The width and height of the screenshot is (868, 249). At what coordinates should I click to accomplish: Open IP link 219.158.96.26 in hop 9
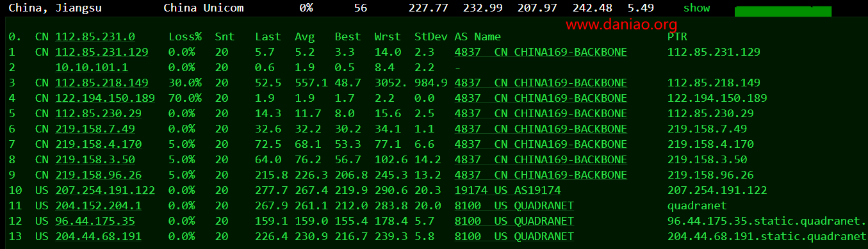[99, 175]
